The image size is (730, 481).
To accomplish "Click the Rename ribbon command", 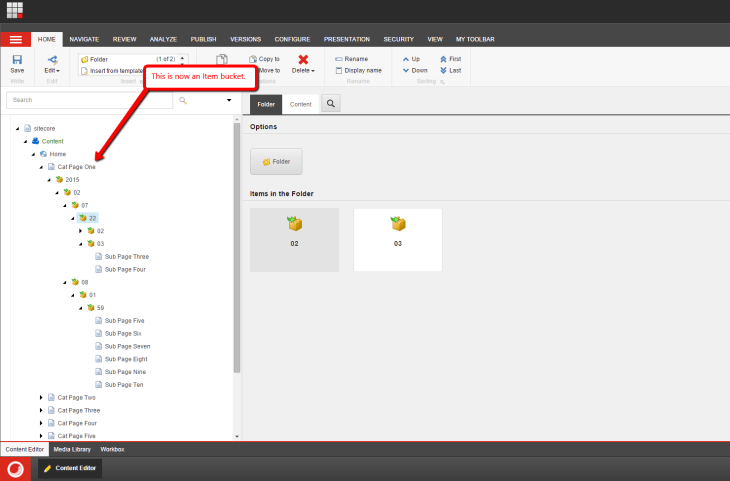I will coord(351,59).
